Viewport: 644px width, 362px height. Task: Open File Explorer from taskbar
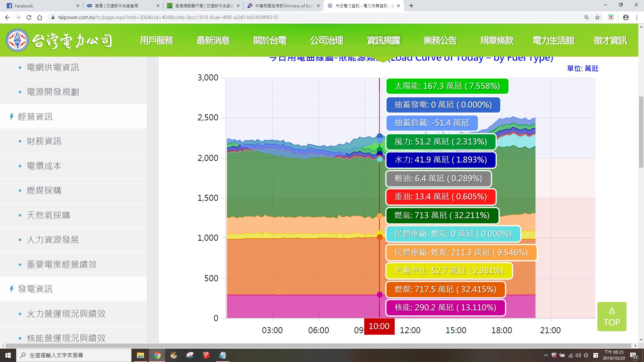pyautogui.click(x=140, y=355)
